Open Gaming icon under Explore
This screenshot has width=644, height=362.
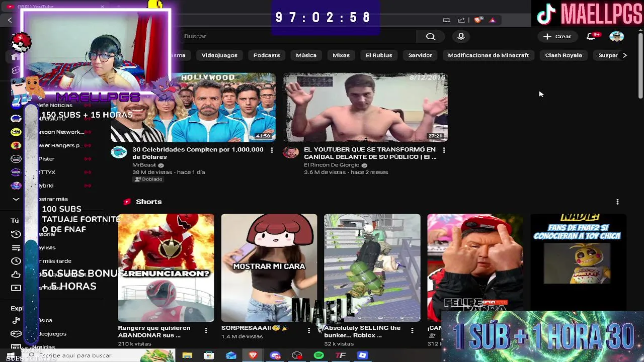point(16,334)
